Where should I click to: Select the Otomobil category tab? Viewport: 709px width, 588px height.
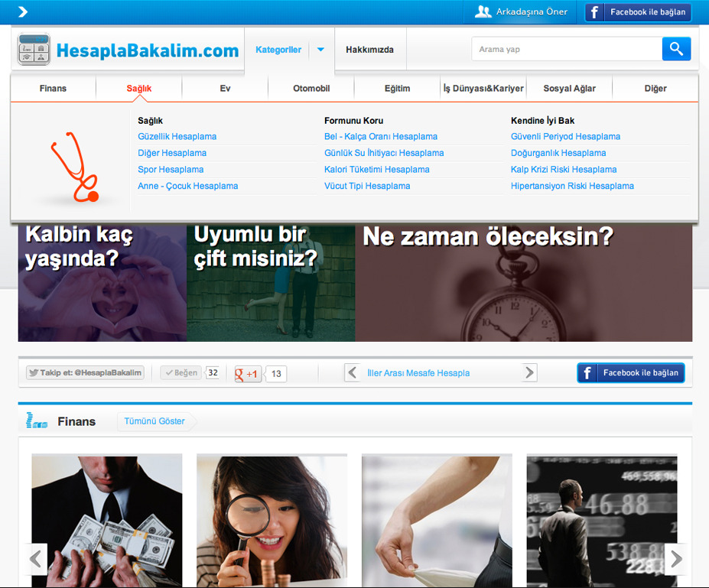[x=311, y=89]
